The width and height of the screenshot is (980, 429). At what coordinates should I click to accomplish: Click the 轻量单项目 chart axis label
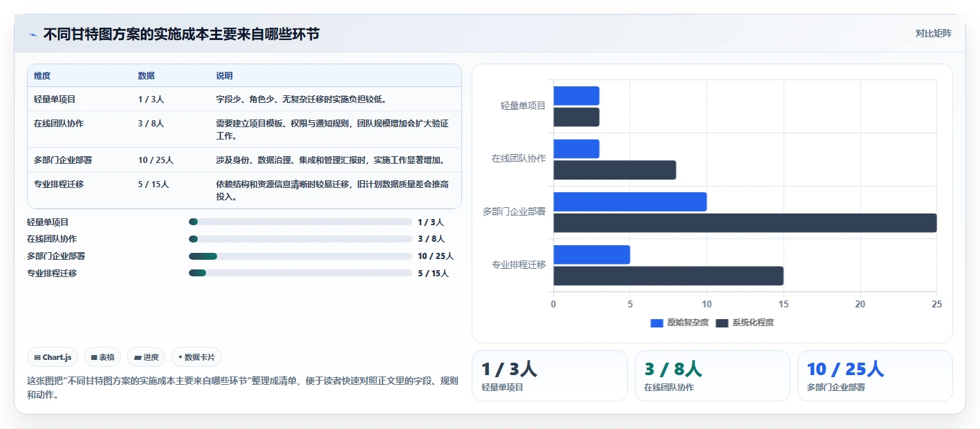[524, 106]
